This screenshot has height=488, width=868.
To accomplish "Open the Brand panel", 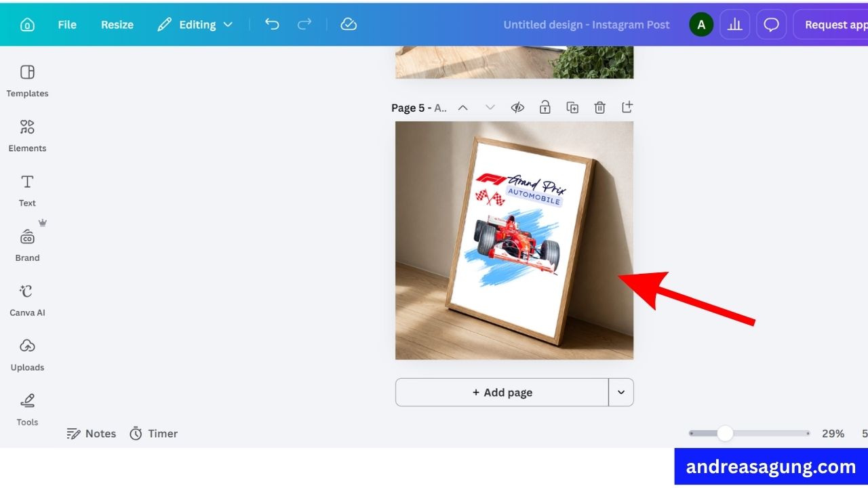I will click(x=27, y=245).
